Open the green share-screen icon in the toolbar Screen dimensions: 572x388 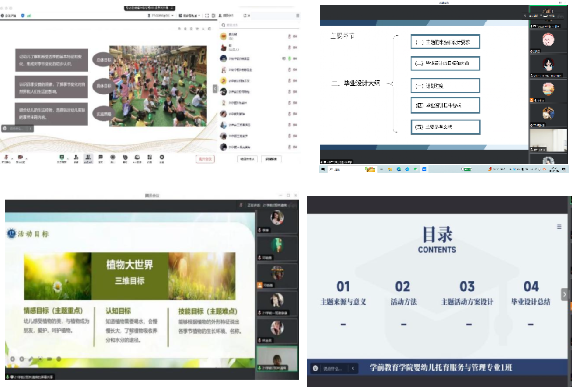(x=62, y=157)
